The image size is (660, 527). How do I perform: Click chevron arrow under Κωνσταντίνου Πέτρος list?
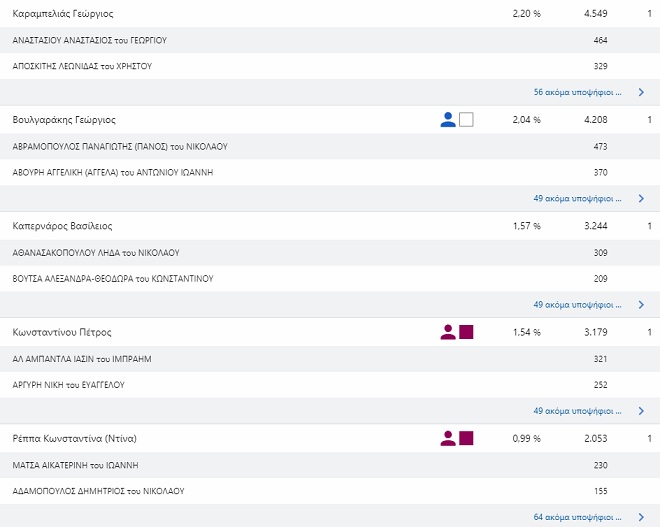click(641, 410)
